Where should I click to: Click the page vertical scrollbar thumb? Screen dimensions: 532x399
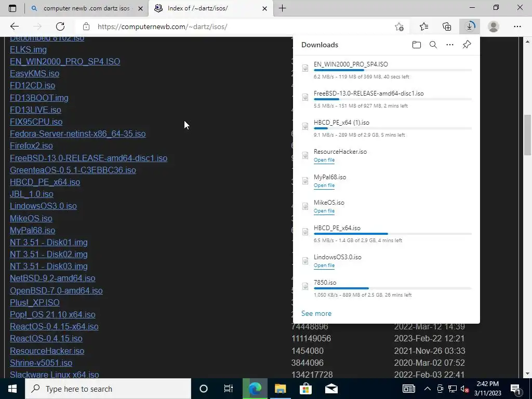tap(527, 135)
